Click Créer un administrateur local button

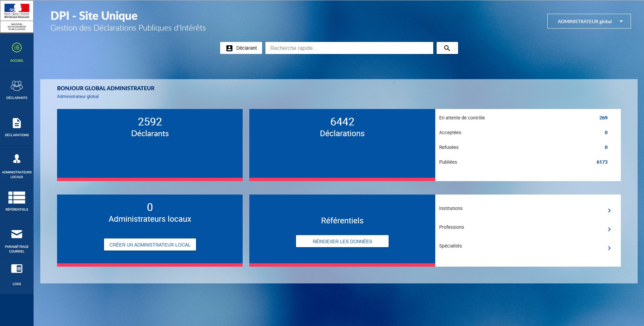(150, 245)
